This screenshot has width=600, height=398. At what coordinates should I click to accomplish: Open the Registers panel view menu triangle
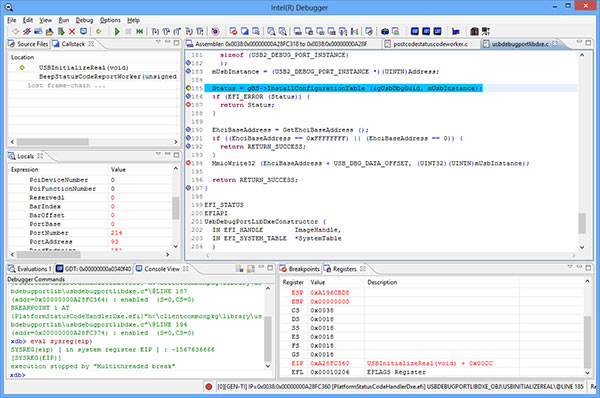pyautogui.click(x=570, y=266)
